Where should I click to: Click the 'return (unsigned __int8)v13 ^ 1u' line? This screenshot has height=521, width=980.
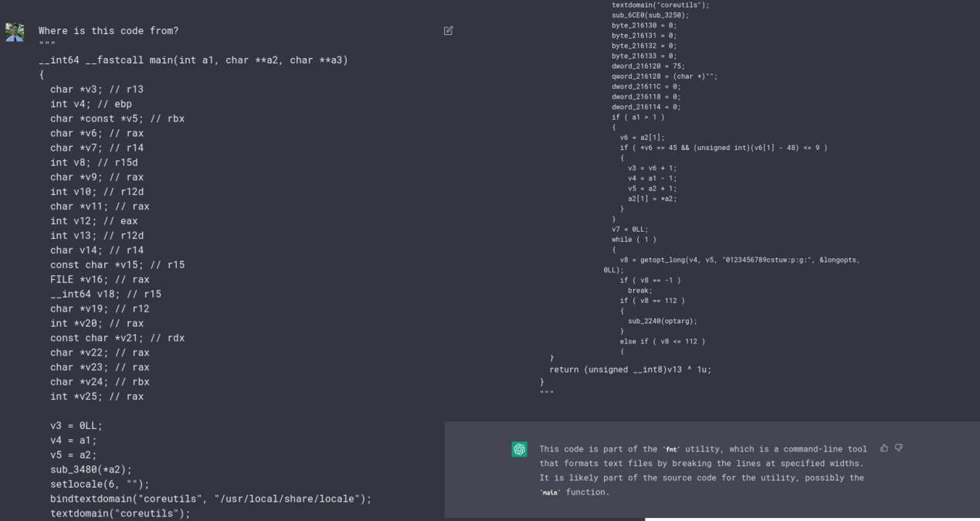[x=630, y=369]
